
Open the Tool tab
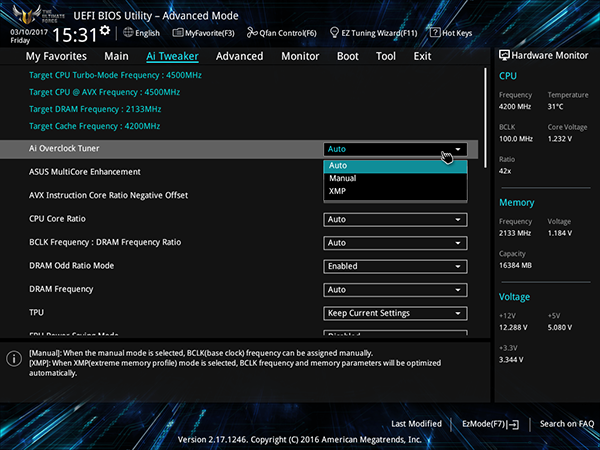tap(386, 56)
